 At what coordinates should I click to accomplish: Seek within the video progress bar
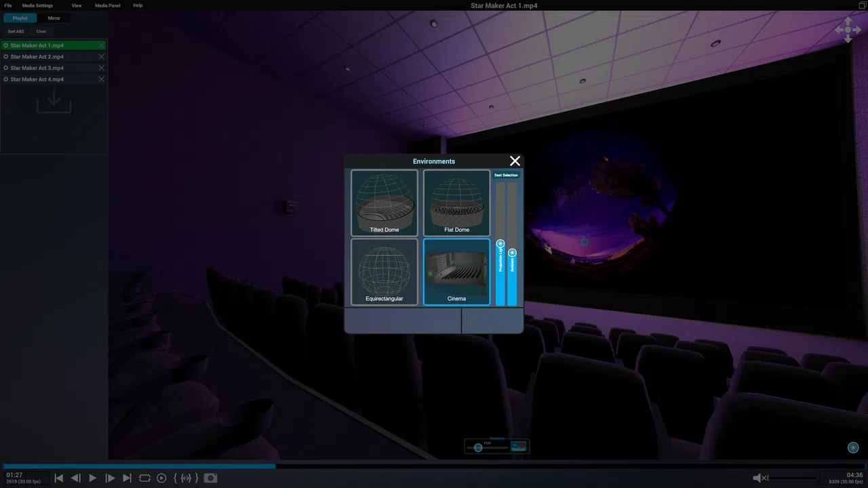click(x=434, y=466)
